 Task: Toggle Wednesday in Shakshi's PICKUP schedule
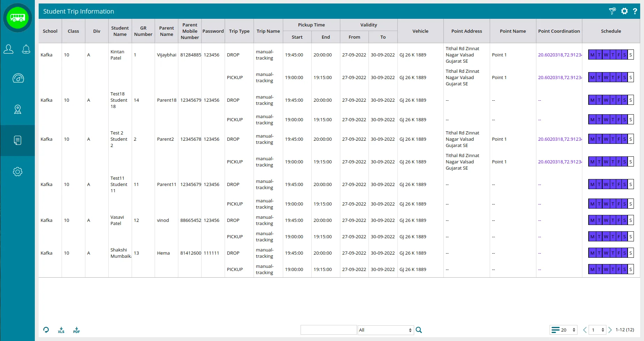pyautogui.click(x=606, y=269)
